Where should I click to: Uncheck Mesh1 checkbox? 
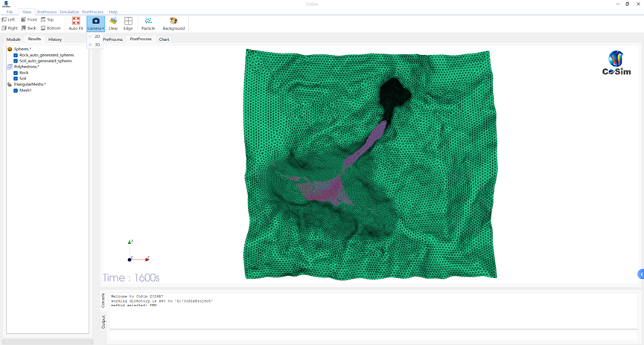click(x=16, y=90)
